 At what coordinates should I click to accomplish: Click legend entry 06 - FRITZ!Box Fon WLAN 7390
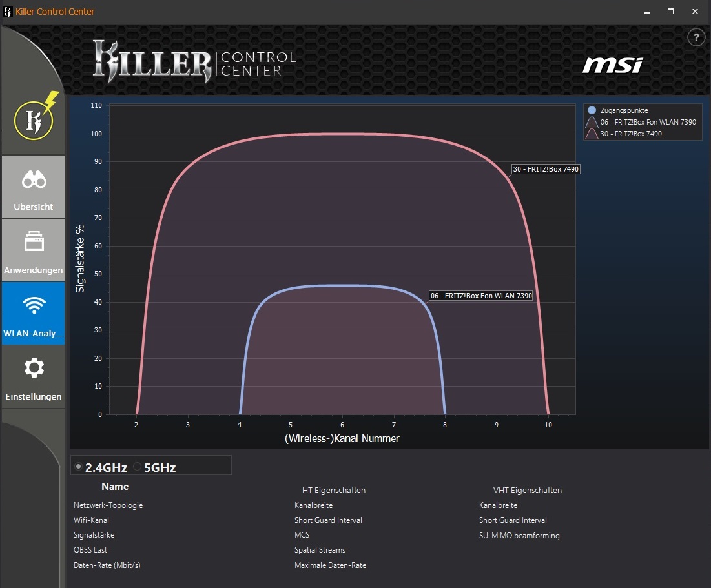(642, 122)
